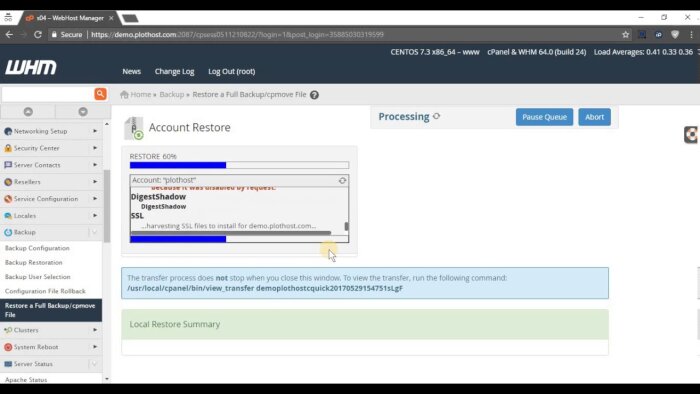Click the Home breadcrumb link
Image resolution: width=700 pixels, height=394 pixels.
pyautogui.click(x=141, y=95)
